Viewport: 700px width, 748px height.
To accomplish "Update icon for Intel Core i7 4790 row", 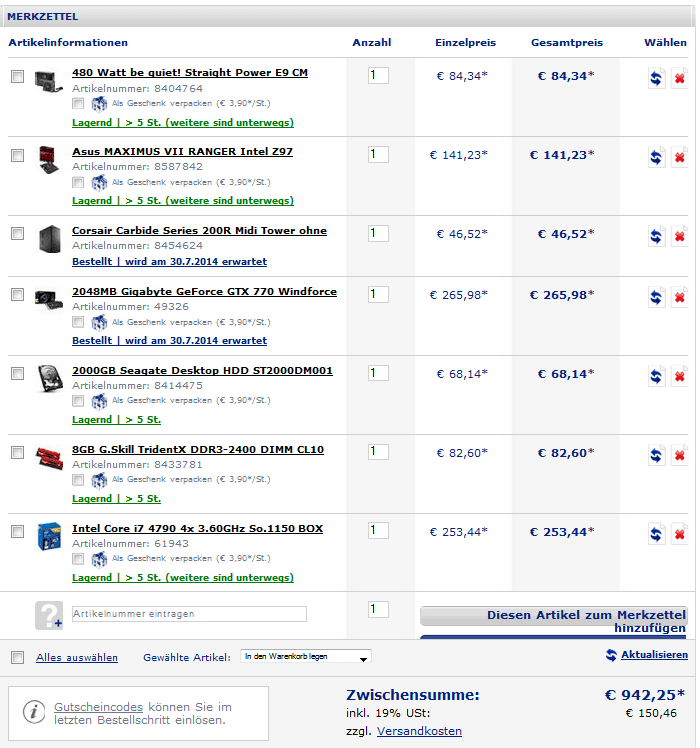I will pos(656,534).
